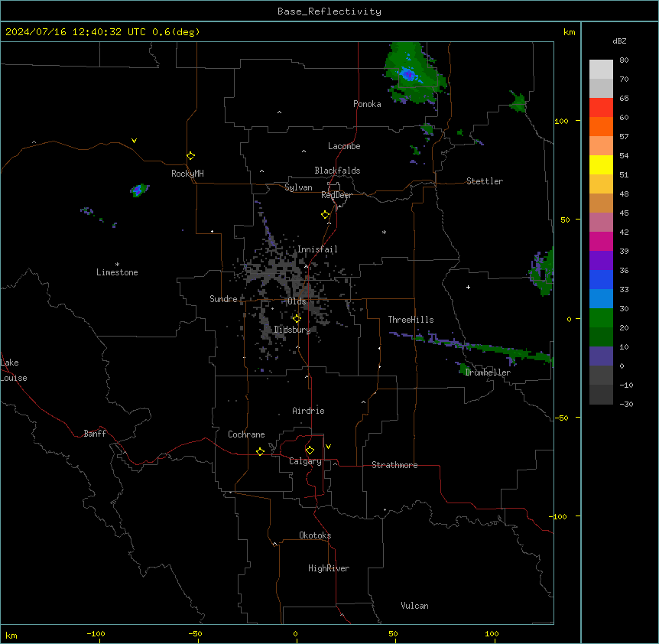
Task: Click the yellow diamond marker above Calgary
Action: click(310, 450)
